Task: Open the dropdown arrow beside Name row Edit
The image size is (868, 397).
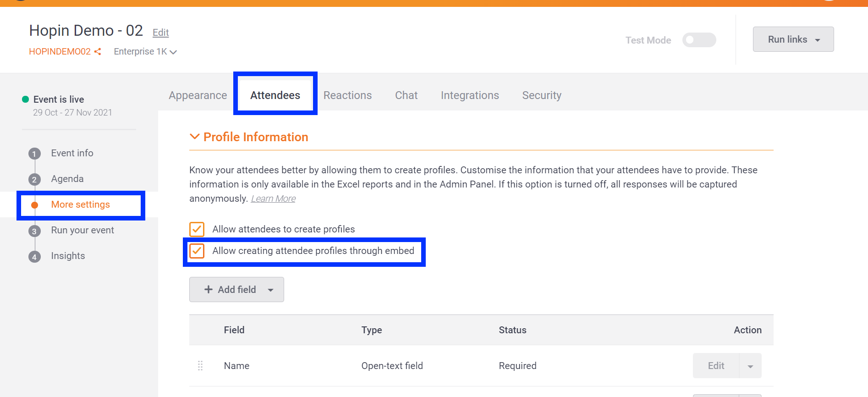Action: click(x=750, y=366)
